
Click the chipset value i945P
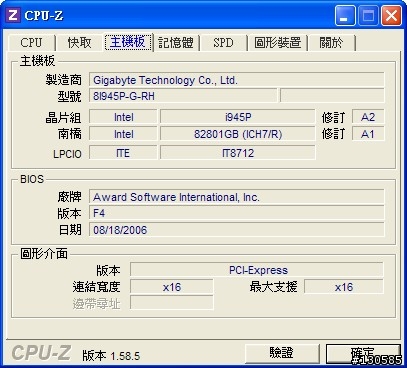point(238,117)
